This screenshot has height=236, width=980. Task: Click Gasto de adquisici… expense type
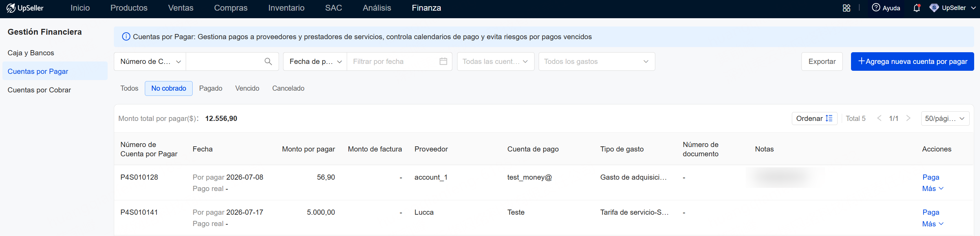[633, 178]
